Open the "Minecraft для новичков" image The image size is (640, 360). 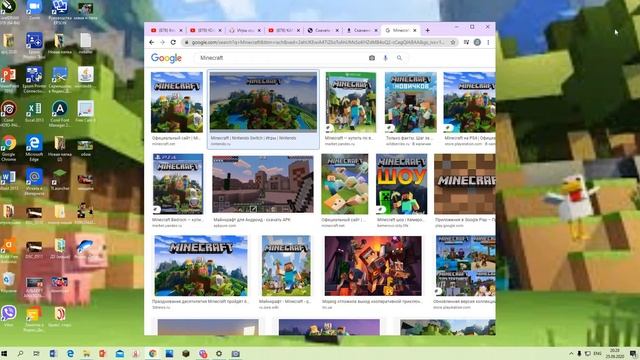411,102
